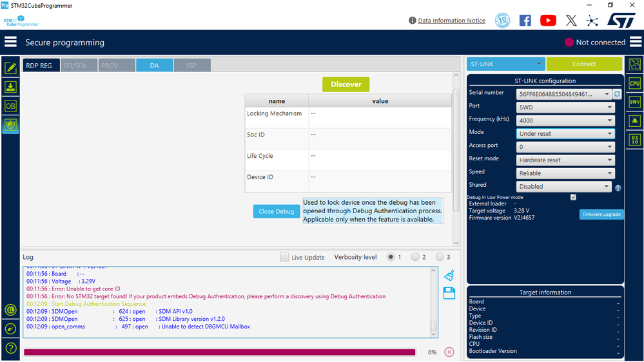Click the Locking Mechanism value cell

(380, 118)
